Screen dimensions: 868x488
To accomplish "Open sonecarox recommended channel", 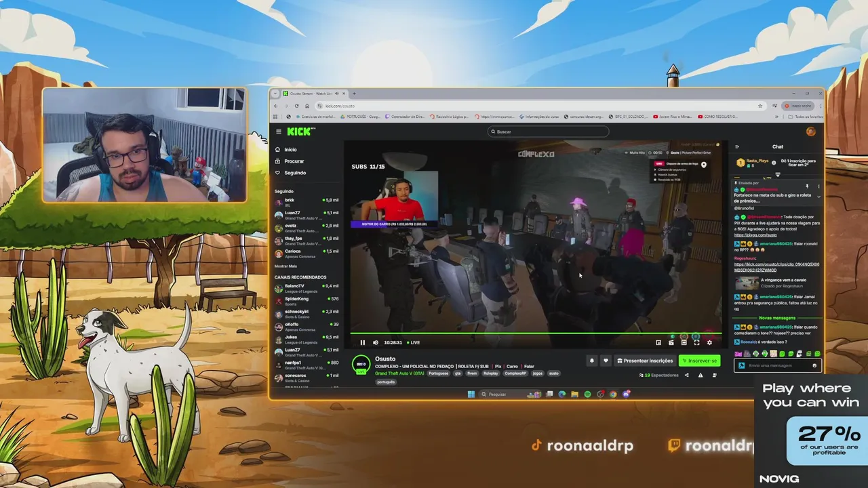I will tap(307, 377).
